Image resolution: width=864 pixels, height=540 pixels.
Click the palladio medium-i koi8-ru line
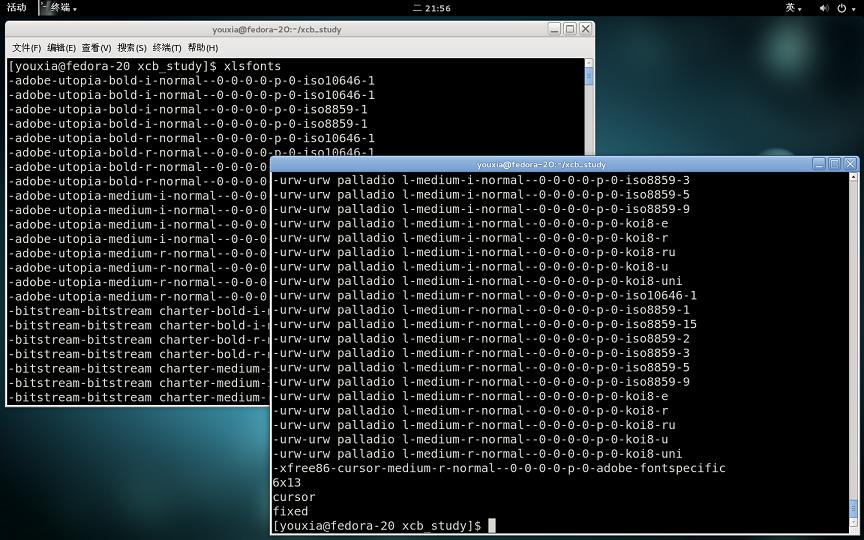(474, 252)
